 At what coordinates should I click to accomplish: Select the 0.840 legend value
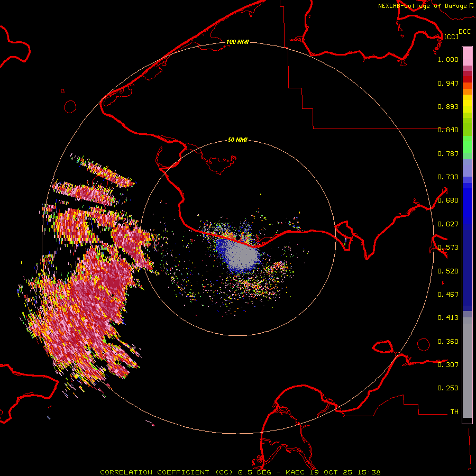click(x=448, y=130)
